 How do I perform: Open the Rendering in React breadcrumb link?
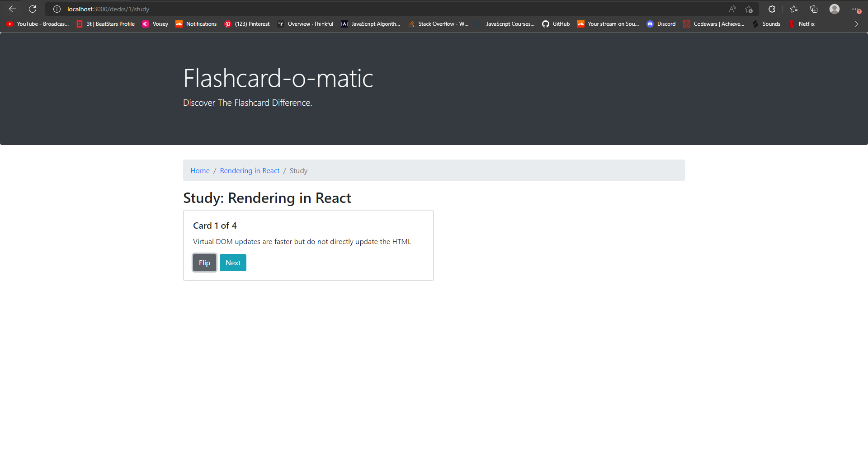click(250, 170)
